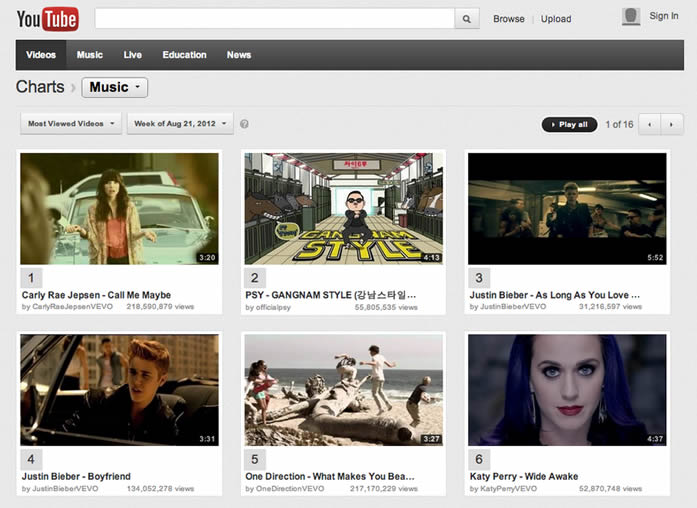Viewport: 697px width, 508px height.
Task: Click title Justin Bieber - As Long As You Love
Action: (x=555, y=295)
